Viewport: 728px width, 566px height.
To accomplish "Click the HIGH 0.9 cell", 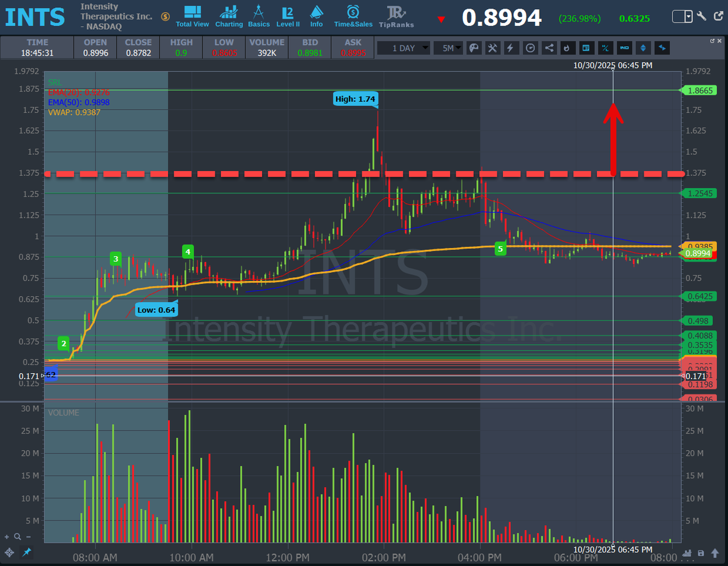I will click(181, 47).
